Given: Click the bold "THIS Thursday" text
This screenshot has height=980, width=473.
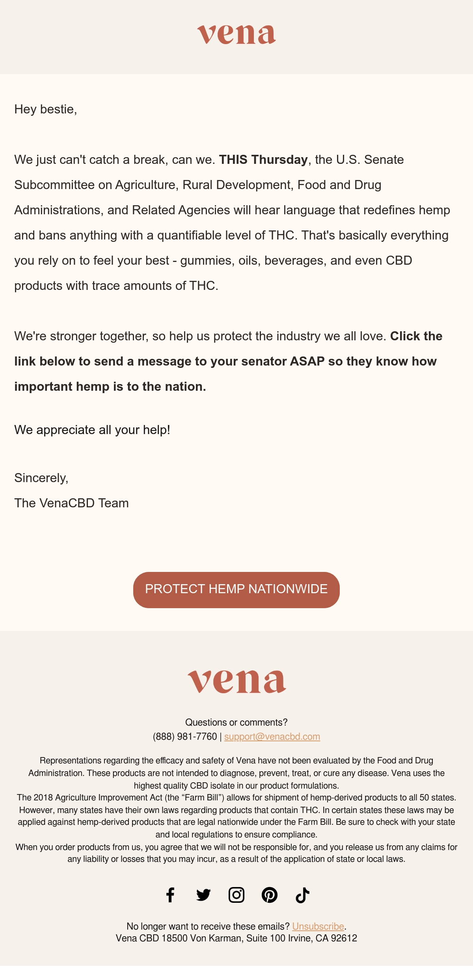Looking at the screenshot, I should pyautogui.click(x=263, y=160).
